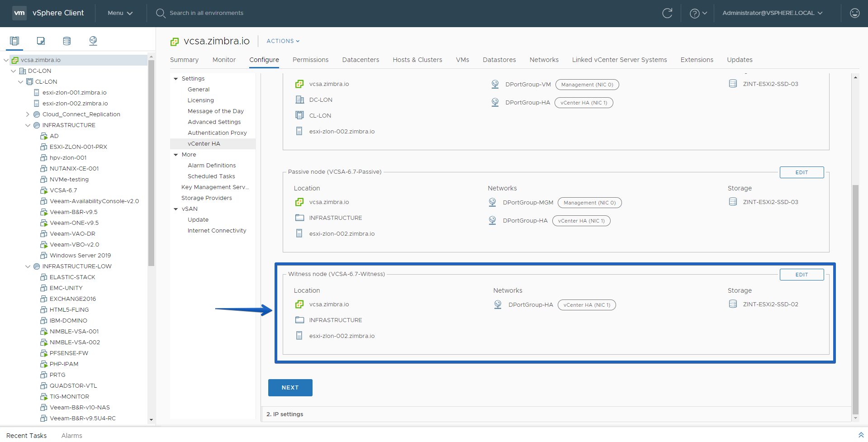Click EDIT for the Witness node
Viewport: 868px width, 442px height.
pyautogui.click(x=802, y=275)
